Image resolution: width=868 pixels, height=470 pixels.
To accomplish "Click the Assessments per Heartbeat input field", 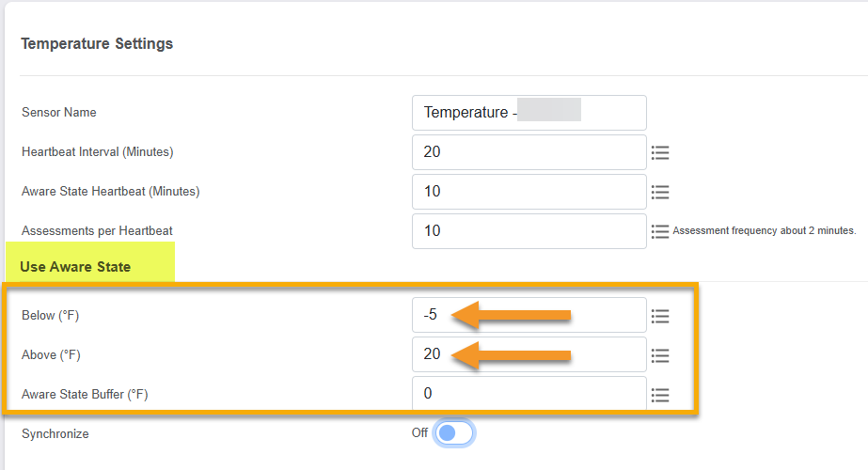I will tap(529, 231).
